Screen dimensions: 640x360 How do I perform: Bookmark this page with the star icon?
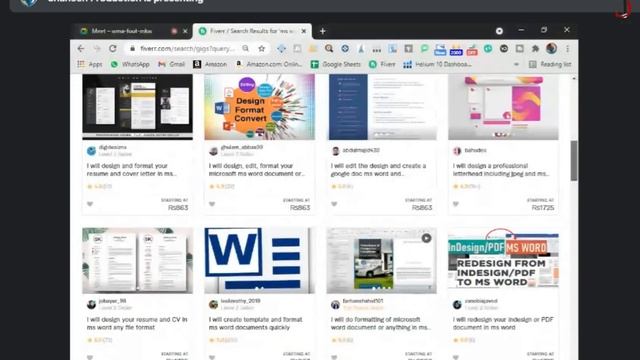[x=262, y=49]
